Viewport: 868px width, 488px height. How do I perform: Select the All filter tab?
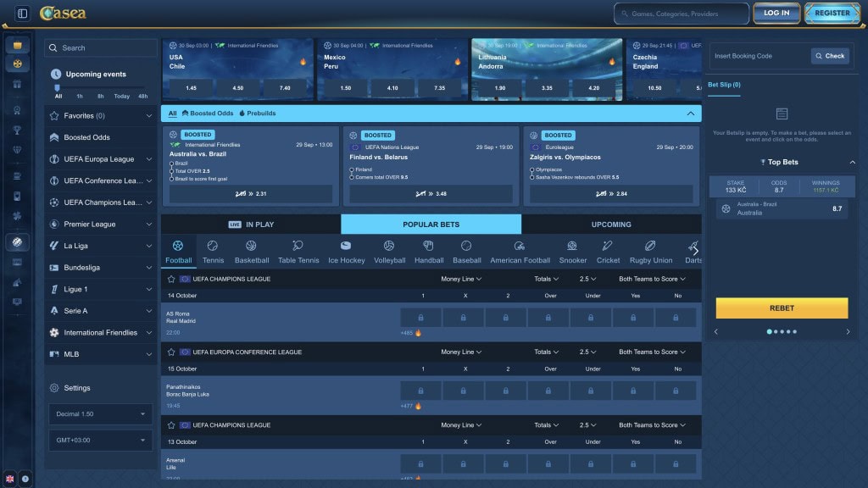(172, 114)
